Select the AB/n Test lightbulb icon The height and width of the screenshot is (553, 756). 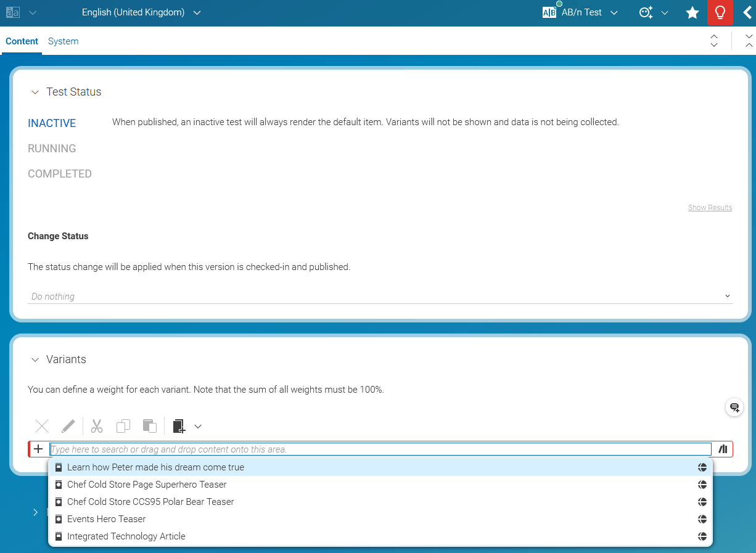[720, 12]
